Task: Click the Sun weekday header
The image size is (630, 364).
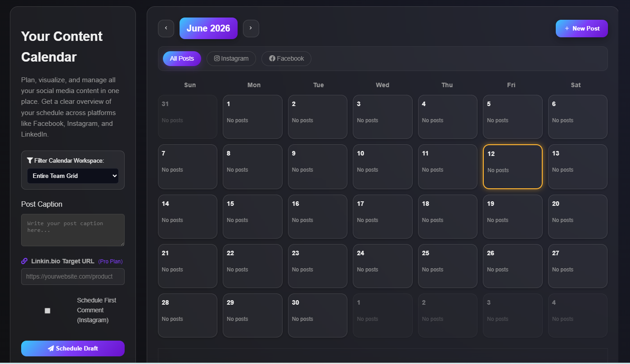Action: click(x=190, y=85)
